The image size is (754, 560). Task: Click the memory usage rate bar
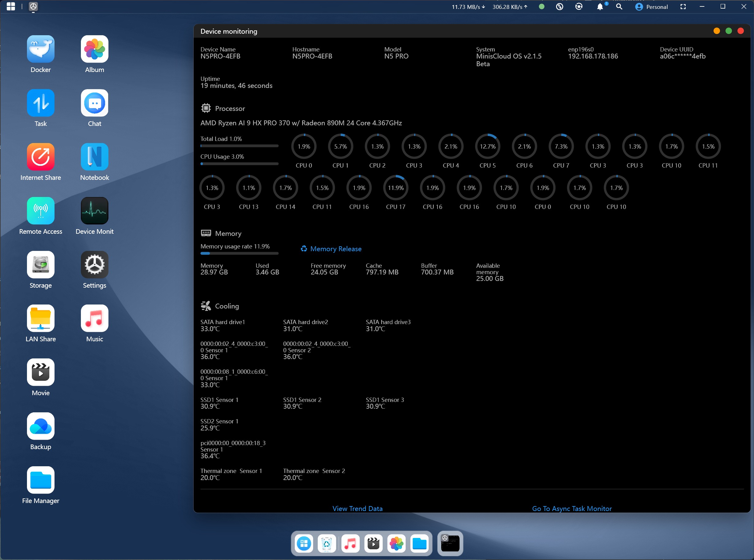pyautogui.click(x=239, y=253)
